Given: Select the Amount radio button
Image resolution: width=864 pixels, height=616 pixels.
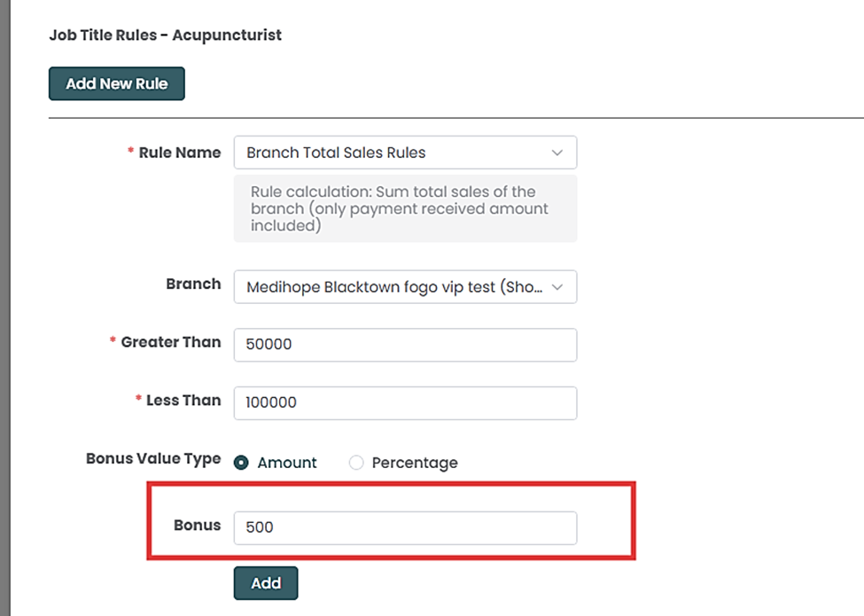Looking at the screenshot, I should [x=241, y=463].
